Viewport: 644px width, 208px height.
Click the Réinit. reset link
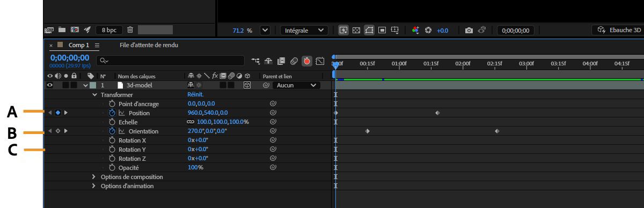tap(195, 94)
